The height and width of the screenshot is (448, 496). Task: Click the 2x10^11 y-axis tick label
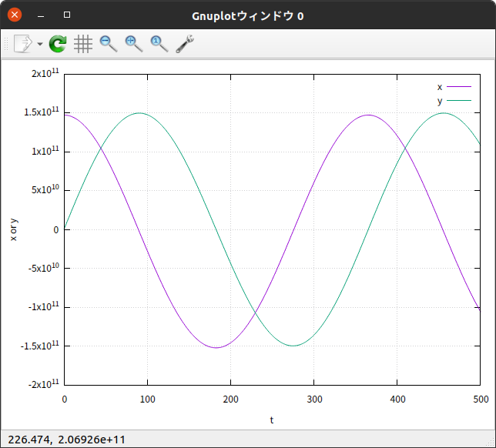tap(45, 73)
